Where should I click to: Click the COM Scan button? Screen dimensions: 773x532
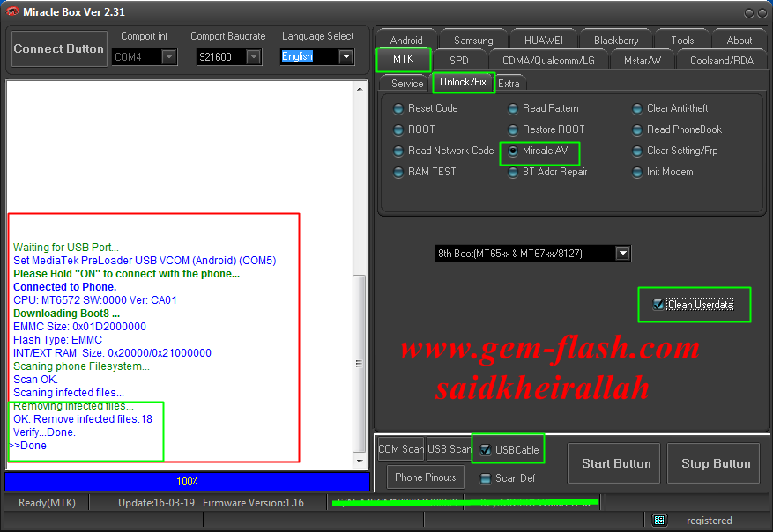click(x=401, y=449)
